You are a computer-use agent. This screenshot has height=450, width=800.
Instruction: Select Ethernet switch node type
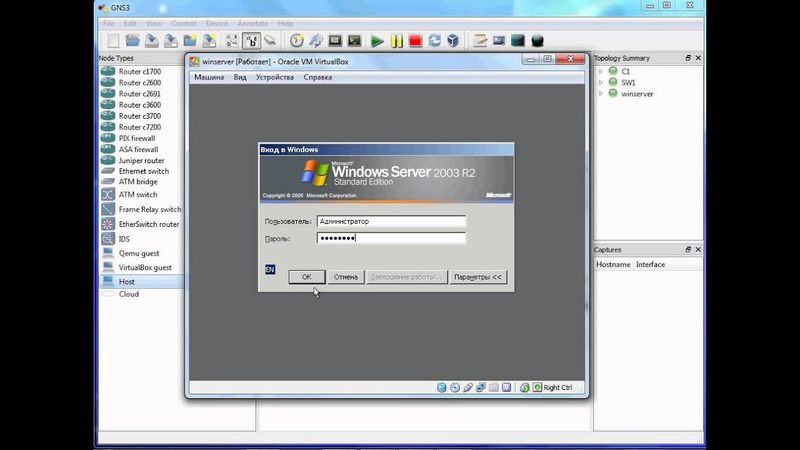(143, 171)
